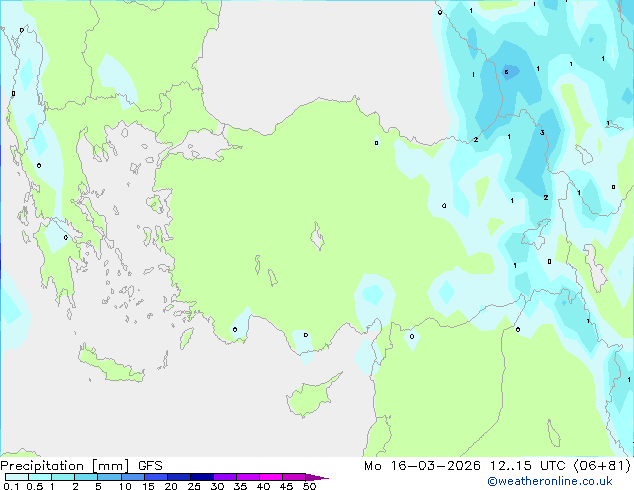
Task: Pick the 35–40 mm legend color swatch
Action: [x=247, y=477]
